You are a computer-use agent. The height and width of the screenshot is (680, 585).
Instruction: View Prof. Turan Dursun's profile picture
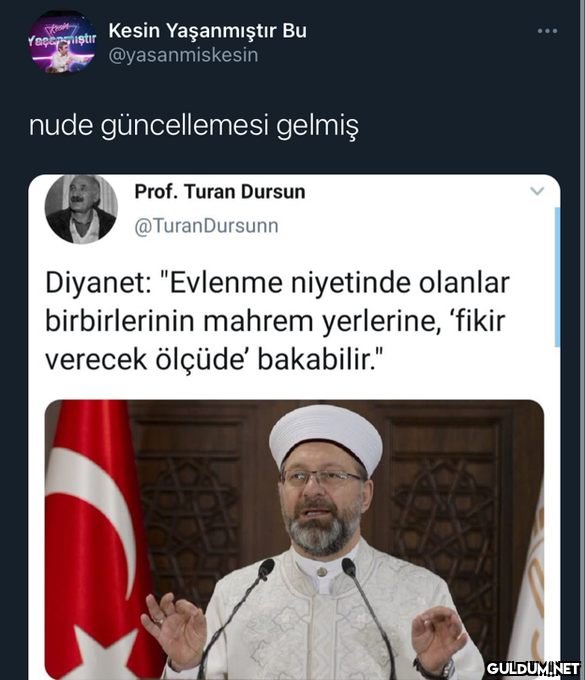[x=81, y=208]
